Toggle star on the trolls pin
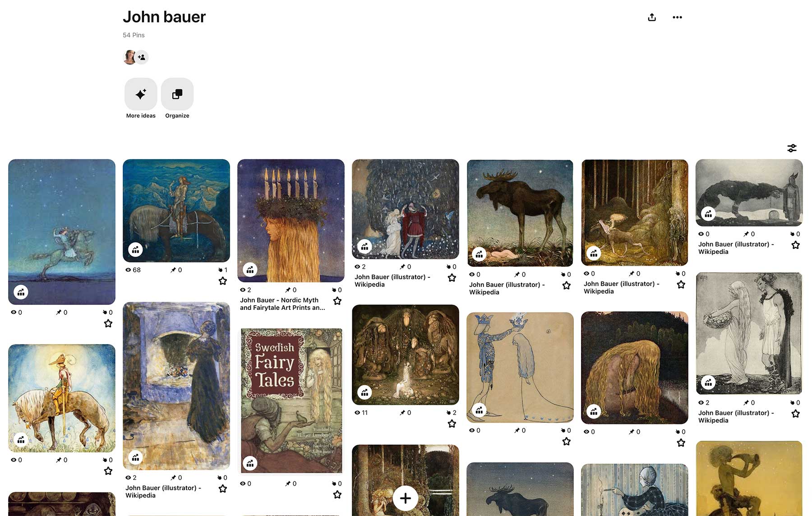812x516 pixels. [452, 424]
